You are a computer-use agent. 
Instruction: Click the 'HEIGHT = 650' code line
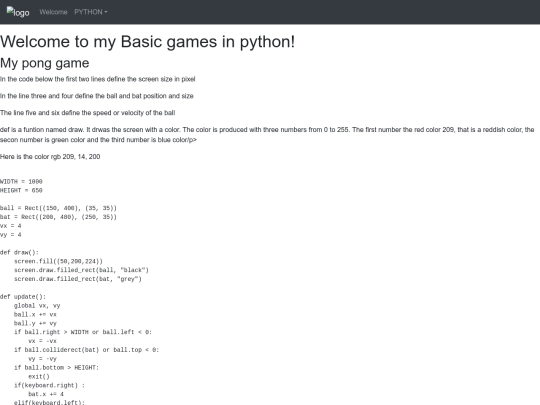tap(21, 190)
